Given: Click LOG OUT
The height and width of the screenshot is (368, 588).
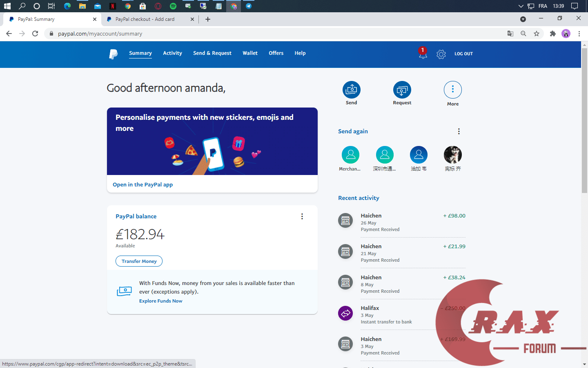Looking at the screenshot, I should (x=463, y=54).
